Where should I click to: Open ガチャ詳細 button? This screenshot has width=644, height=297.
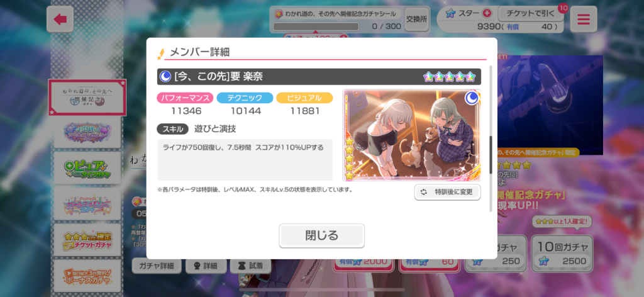tap(157, 266)
